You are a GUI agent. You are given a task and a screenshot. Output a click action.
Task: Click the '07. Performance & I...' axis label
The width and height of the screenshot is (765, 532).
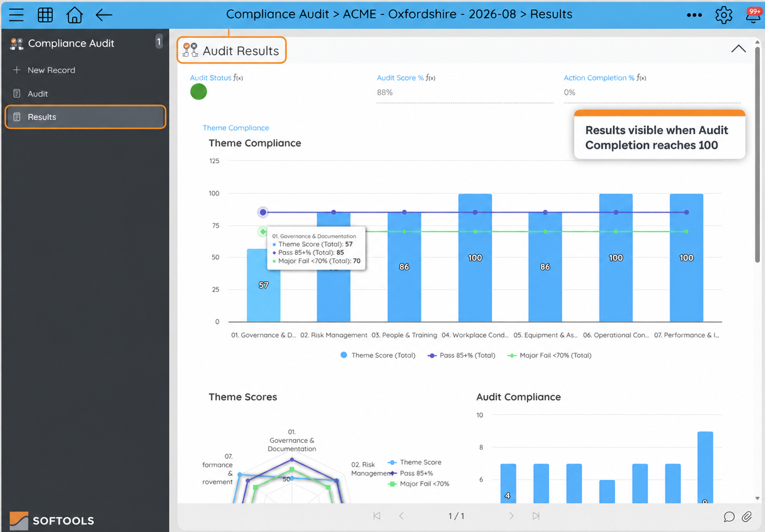click(687, 335)
